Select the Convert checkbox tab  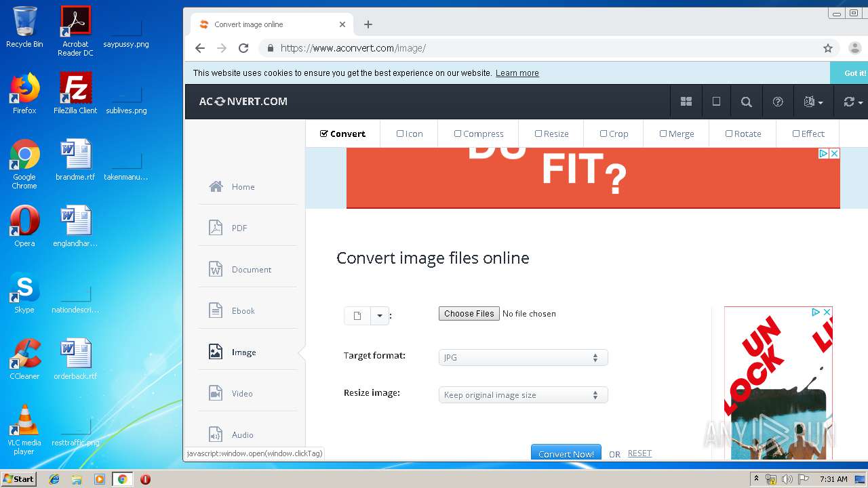pyautogui.click(x=342, y=134)
